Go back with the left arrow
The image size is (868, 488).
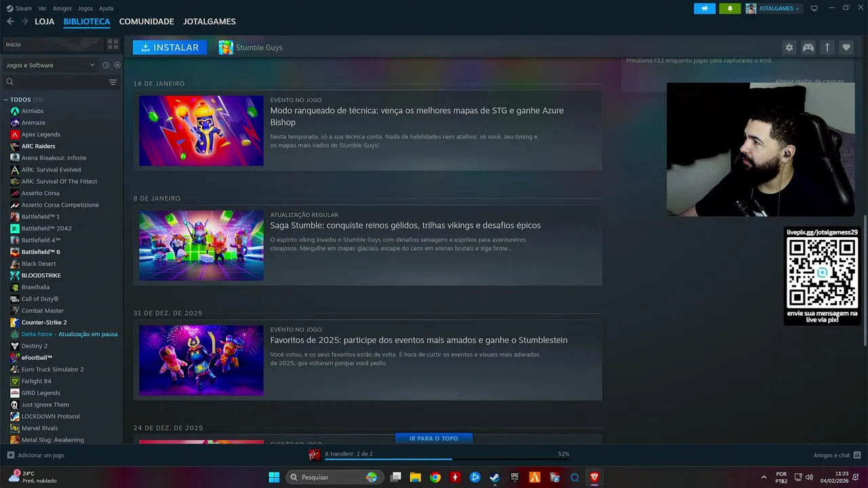pyautogui.click(x=10, y=22)
